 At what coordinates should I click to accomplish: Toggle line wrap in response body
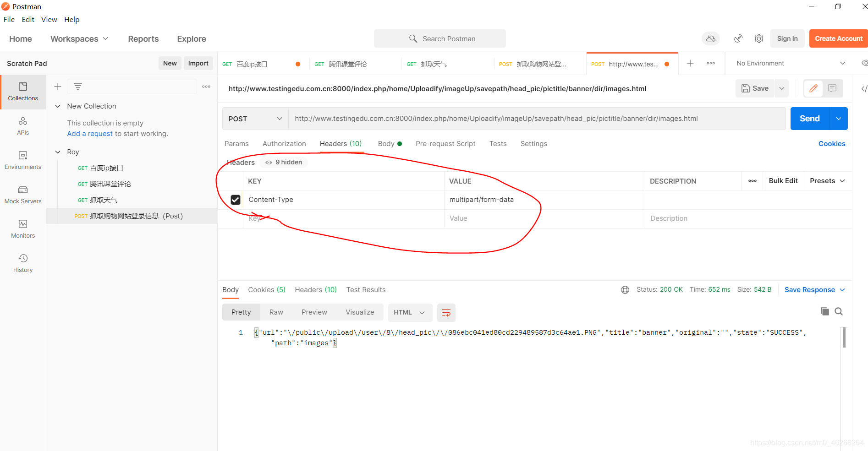click(446, 313)
